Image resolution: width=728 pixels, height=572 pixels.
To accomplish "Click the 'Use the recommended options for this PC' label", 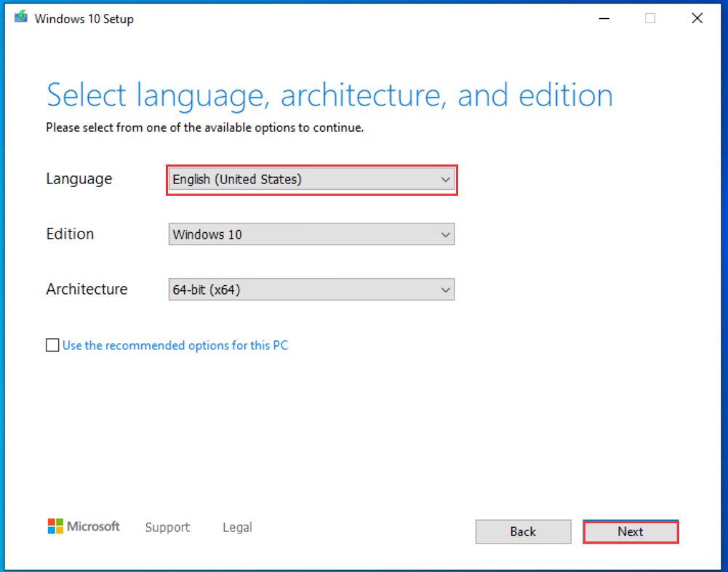I will click(175, 345).
